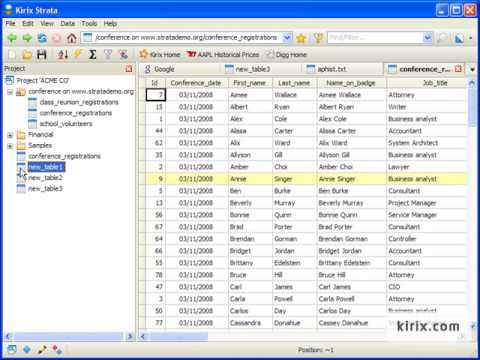Click the grid's vertical scrollbar up arrow

472,83
